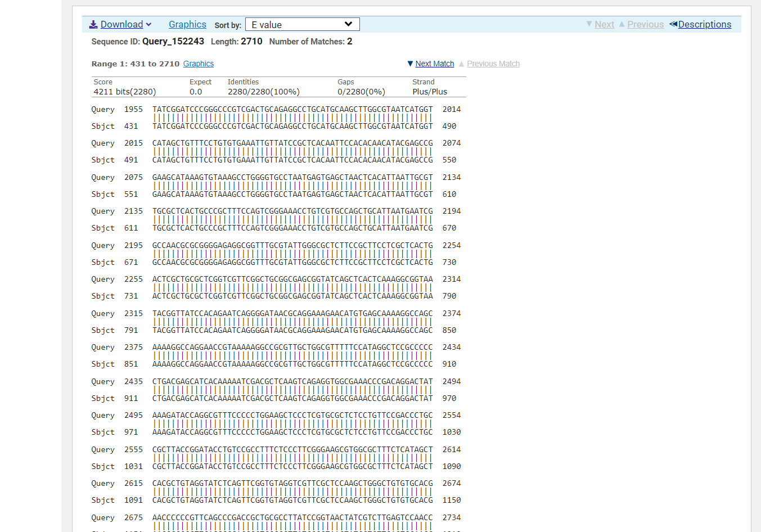The height and width of the screenshot is (532, 761).
Task: Open the Range 1 Graphics link
Action: 199,64
